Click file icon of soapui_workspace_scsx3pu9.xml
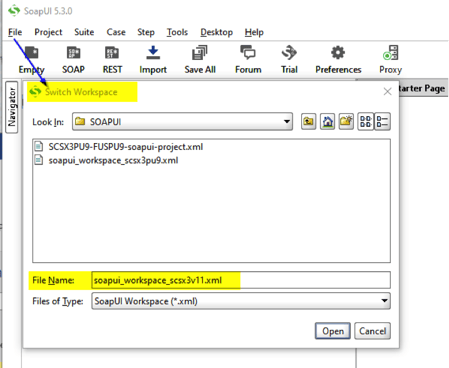This screenshot has width=449, height=368. pyautogui.click(x=39, y=160)
